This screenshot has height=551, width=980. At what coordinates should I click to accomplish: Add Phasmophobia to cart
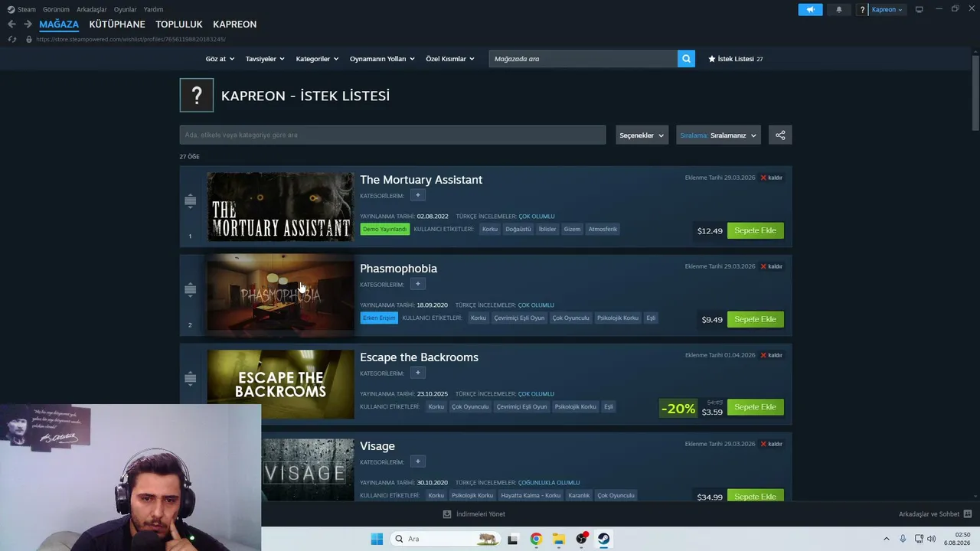[x=756, y=319]
